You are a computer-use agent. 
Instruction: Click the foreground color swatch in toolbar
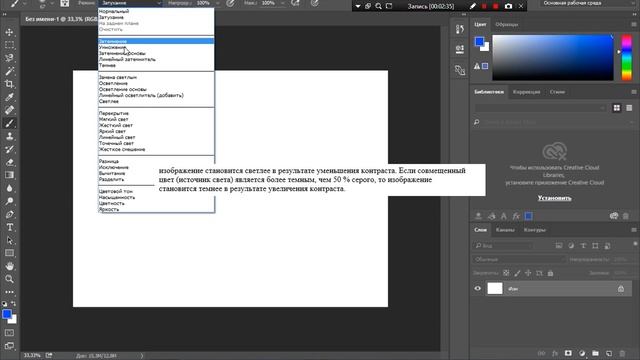[x=7, y=314]
